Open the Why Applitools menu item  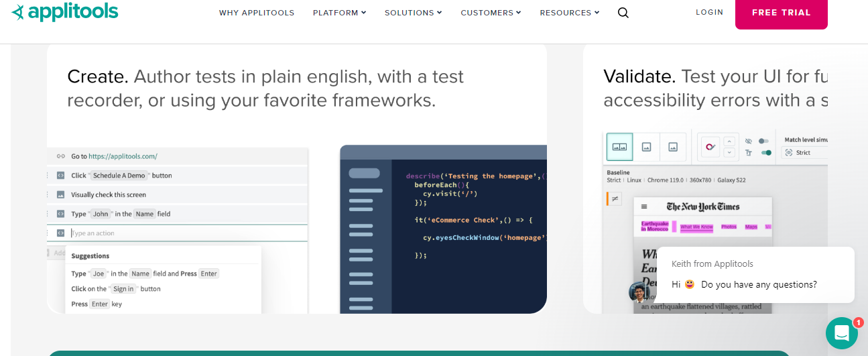(257, 13)
